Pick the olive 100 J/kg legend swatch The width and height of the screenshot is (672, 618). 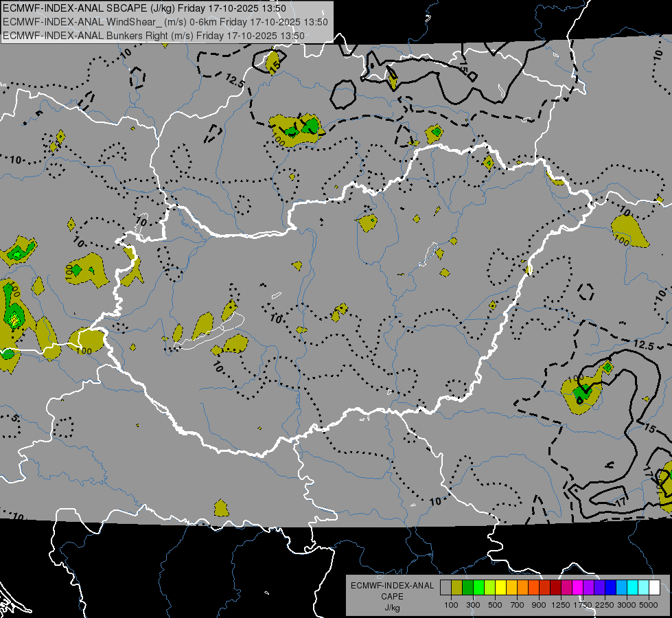[457, 588]
